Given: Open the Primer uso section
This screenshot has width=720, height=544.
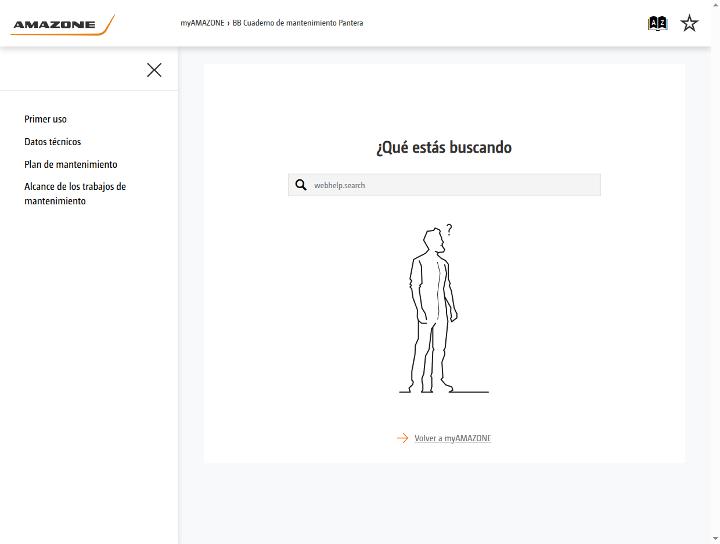Looking at the screenshot, I should click(x=45, y=119).
